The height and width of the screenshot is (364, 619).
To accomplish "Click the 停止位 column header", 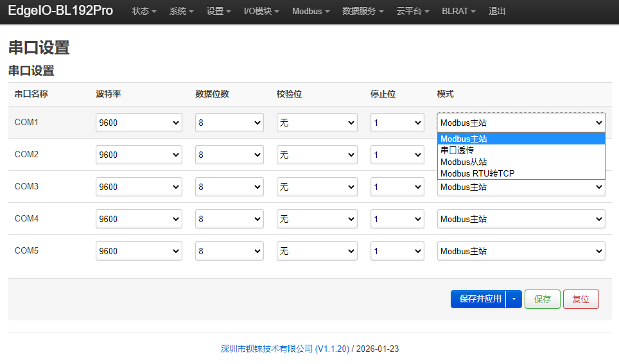I will click(x=383, y=94).
